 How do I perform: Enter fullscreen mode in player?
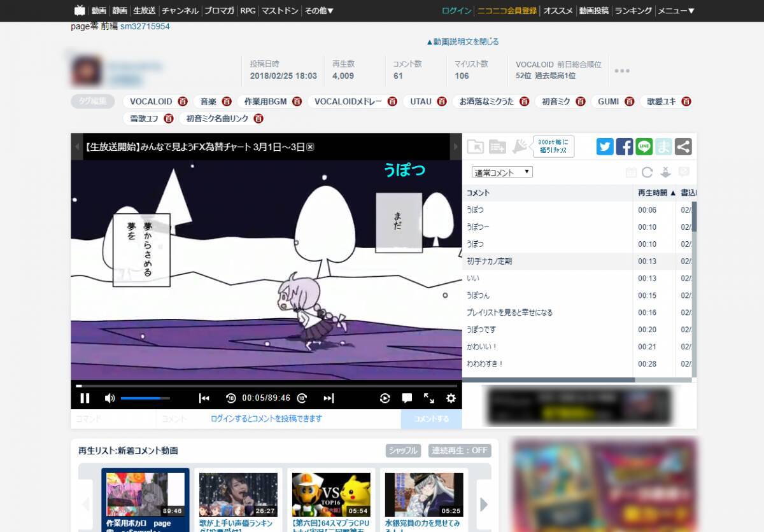click(x=429, y=398)
